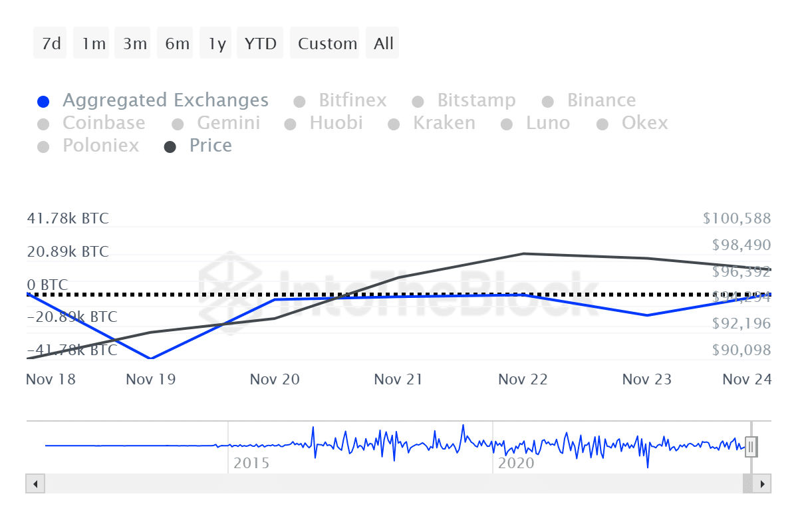This screenshot has height=532, width=798.
Task: Hide the Price line via its toggle
Action: pyautogui.click(x=171, y=146)
